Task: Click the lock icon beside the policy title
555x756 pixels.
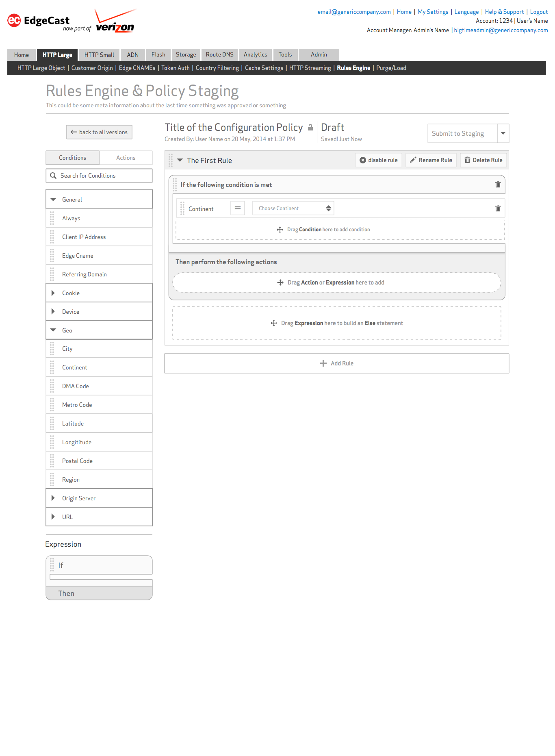Action: [x=310, y=128]
